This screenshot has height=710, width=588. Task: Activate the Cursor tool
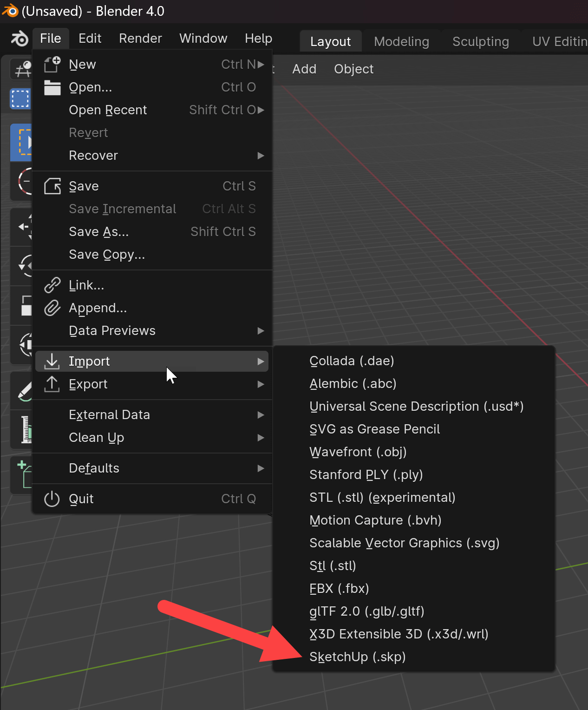[20, 181]
